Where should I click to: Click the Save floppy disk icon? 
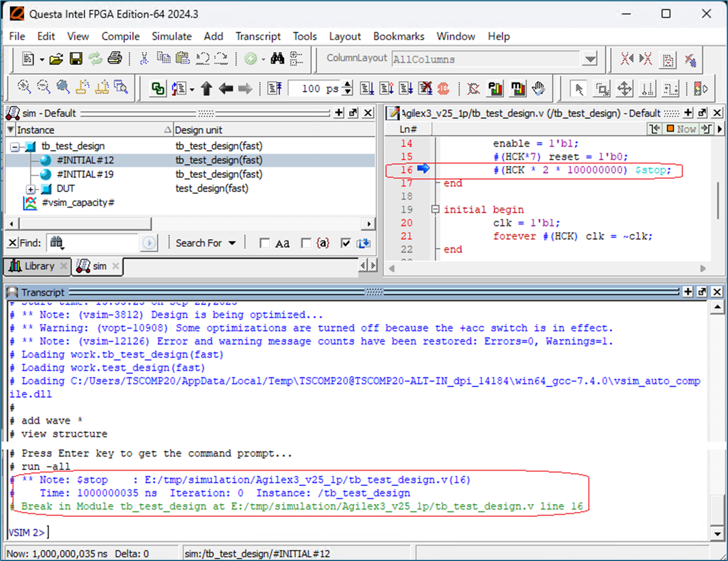coord(76,59)
